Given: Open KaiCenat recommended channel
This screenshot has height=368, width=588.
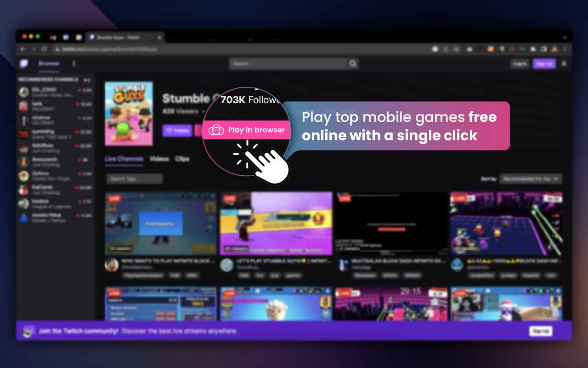Looking at the screenshot, I should pyautogui.click(x=56, y=190).
